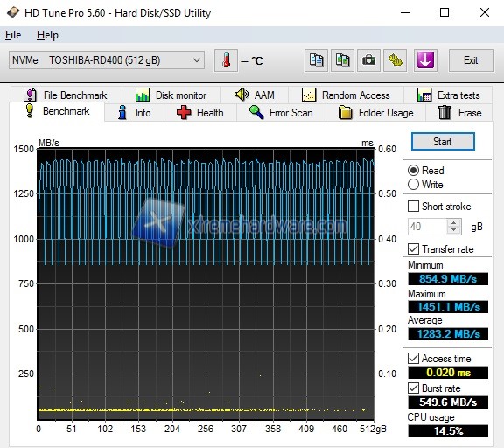The image size is (504, 448).
Task: Click the short stroke size field showing 40
Action: 427,227
